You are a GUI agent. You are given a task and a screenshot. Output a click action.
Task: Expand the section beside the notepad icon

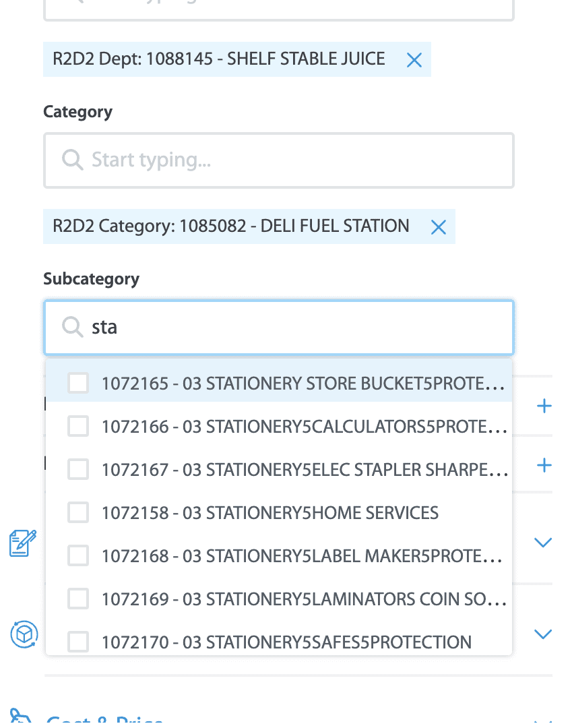pyautogui.click(x=543, y=542)
